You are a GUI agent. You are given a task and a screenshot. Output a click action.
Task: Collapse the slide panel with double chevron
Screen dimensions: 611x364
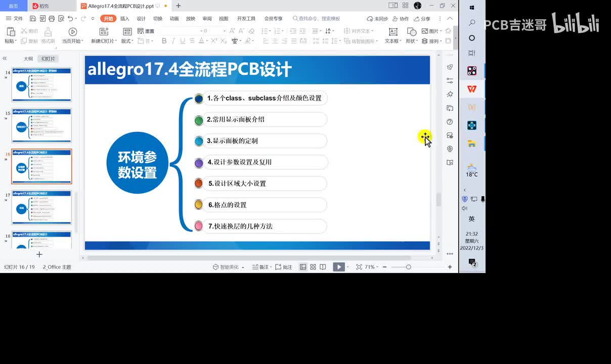coord(5,59)
